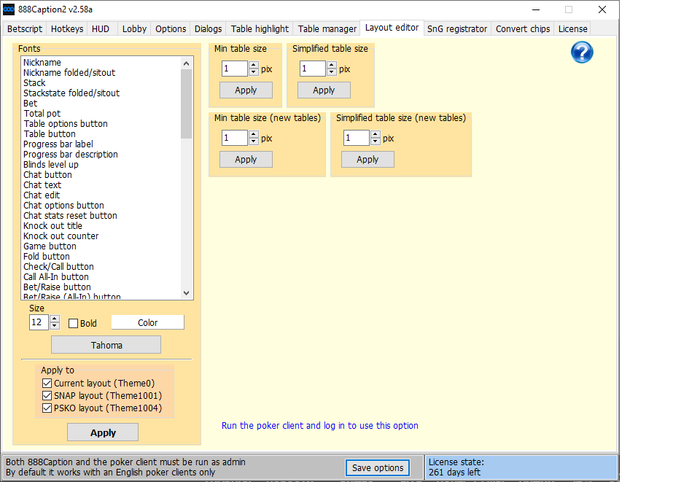The width and height of the screenshot is (700, 482).
Task: Open the blue help question mark icon
Action: coord(582,53)
